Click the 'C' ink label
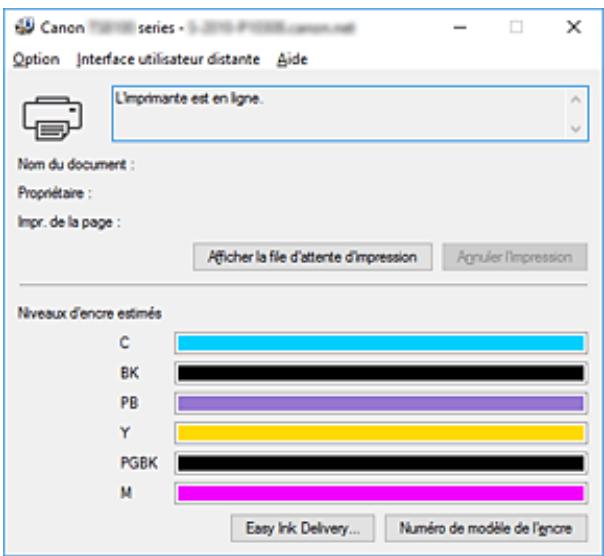Image resolution: width=604 pixels, height=556 pixels. pos(124,343)
